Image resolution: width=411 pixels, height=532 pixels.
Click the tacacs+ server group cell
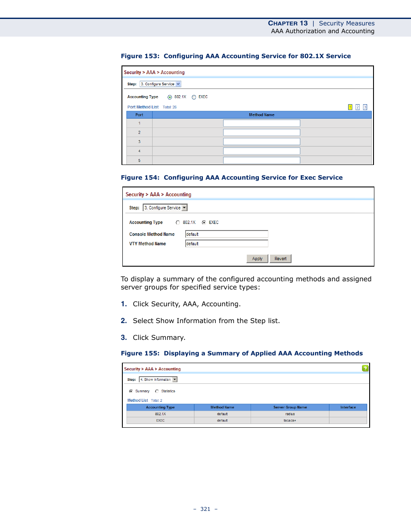click(x=290, y=420)
